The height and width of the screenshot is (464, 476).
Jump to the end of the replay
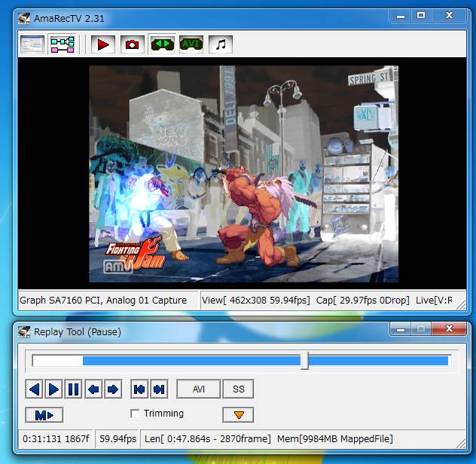click(x=159, y=389)
